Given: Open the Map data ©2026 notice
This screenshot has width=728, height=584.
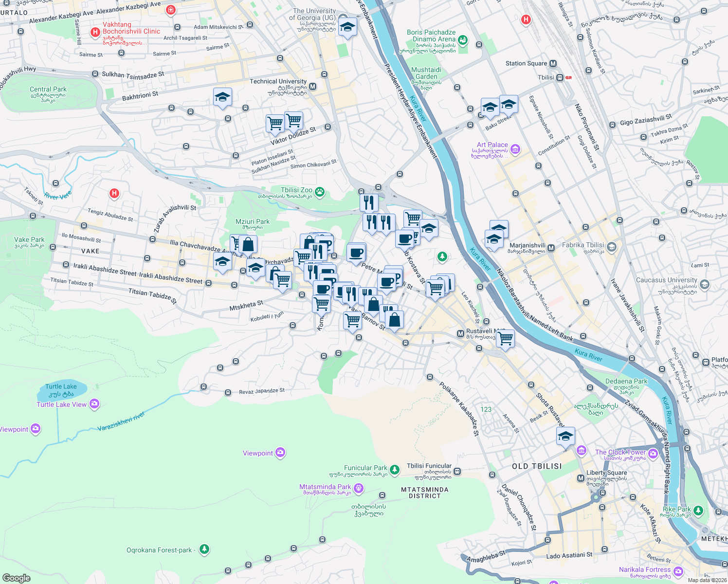Looking at the screenshot, I should point(707,580).
